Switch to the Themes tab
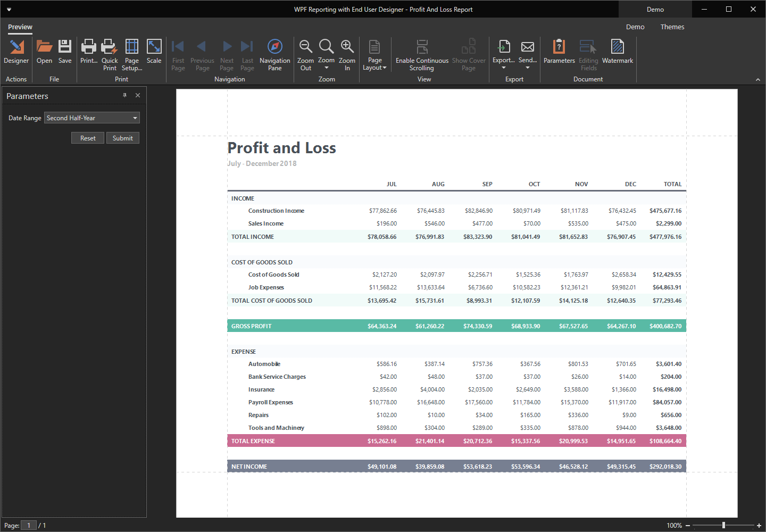The height and width of the screenshot is (532, 766). [672, 27]
